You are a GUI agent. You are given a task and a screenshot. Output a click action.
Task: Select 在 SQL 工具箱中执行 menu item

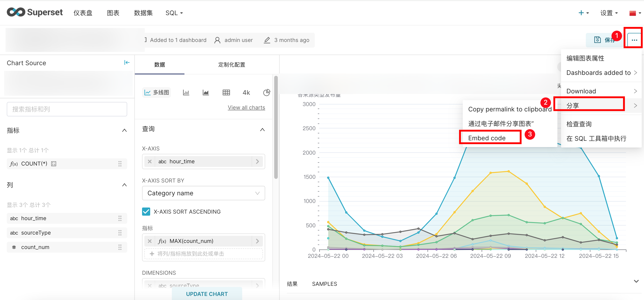[602, 138]
